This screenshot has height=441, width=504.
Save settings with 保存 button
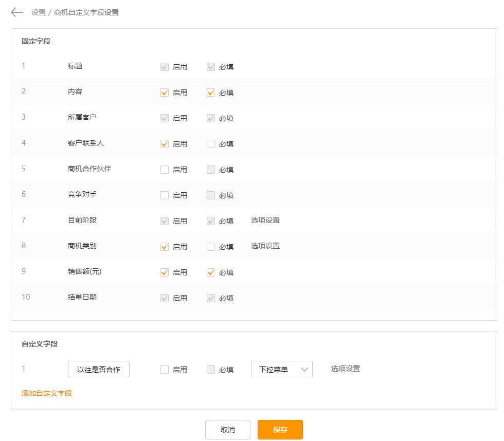[280, 430]
